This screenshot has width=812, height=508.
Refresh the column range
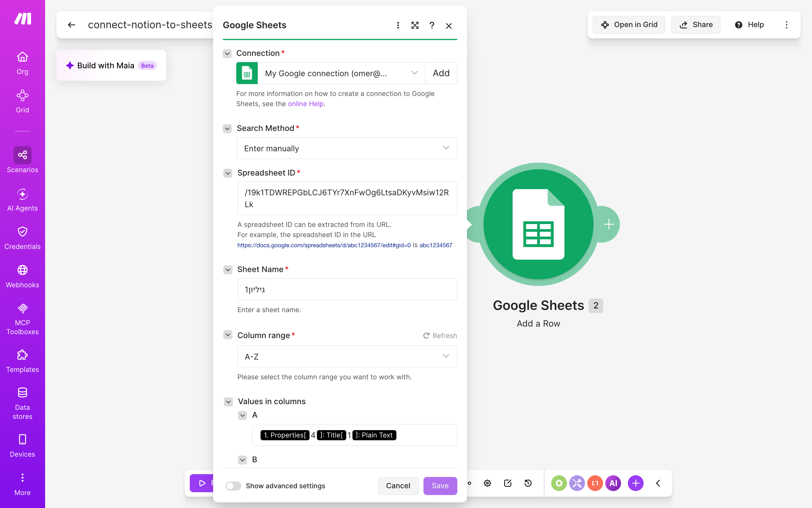click(x=440, y=336)
